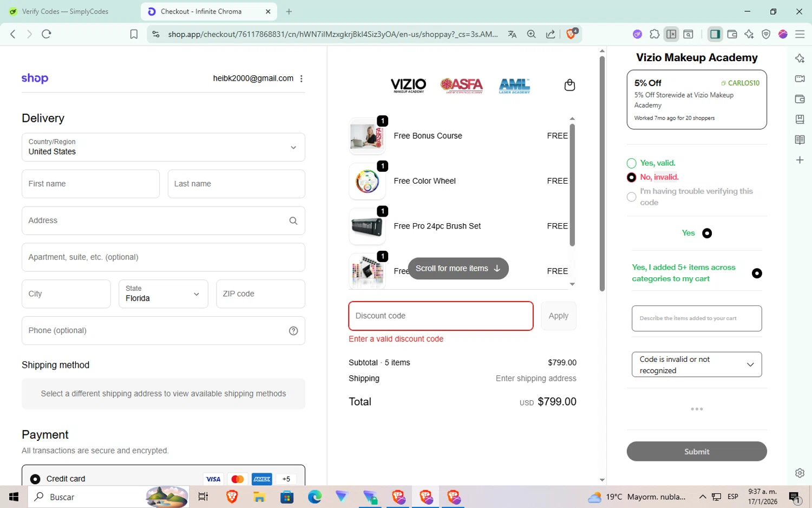Show hidden system tray icons chevron
Image resolution: width=812 pixels, height=508 pixels.
click(x=703, y=497)
